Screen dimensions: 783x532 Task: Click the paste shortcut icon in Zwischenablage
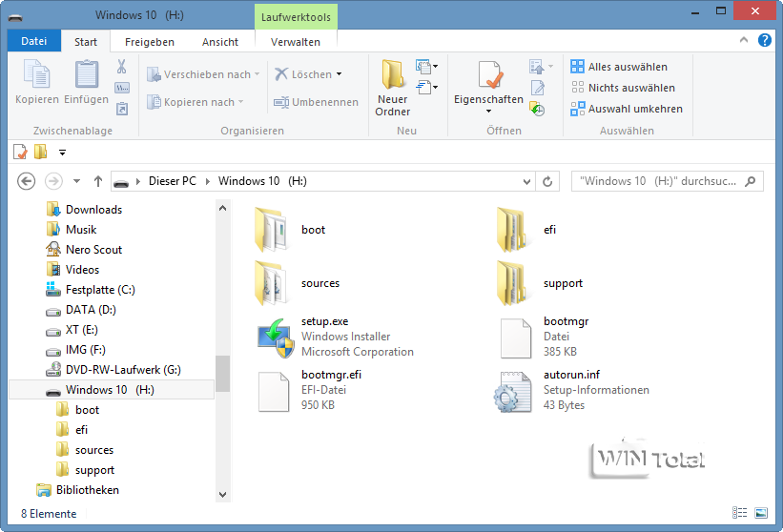pyautogui.click(x=122, y=109)
